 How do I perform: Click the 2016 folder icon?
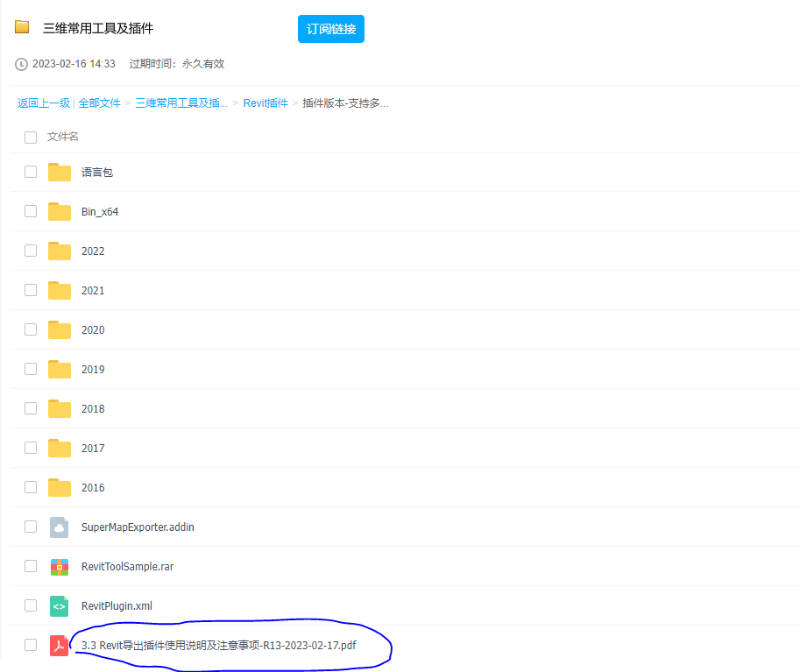(60, 487)
